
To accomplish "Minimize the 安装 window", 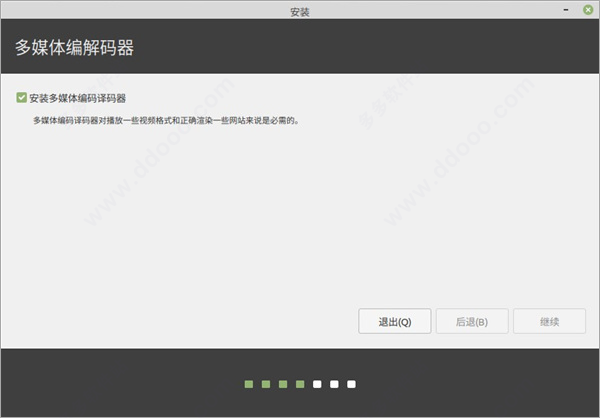I will coord(566,10).
